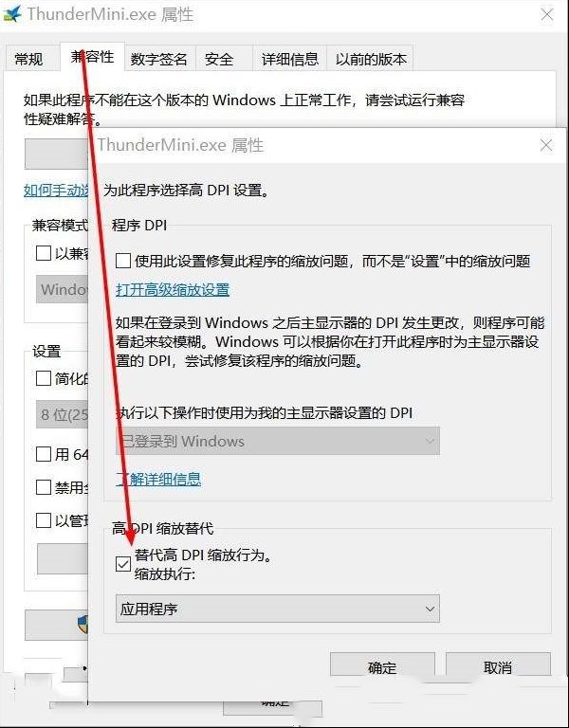Click 取消 to cancel DPI settings

tap(498, 667)
